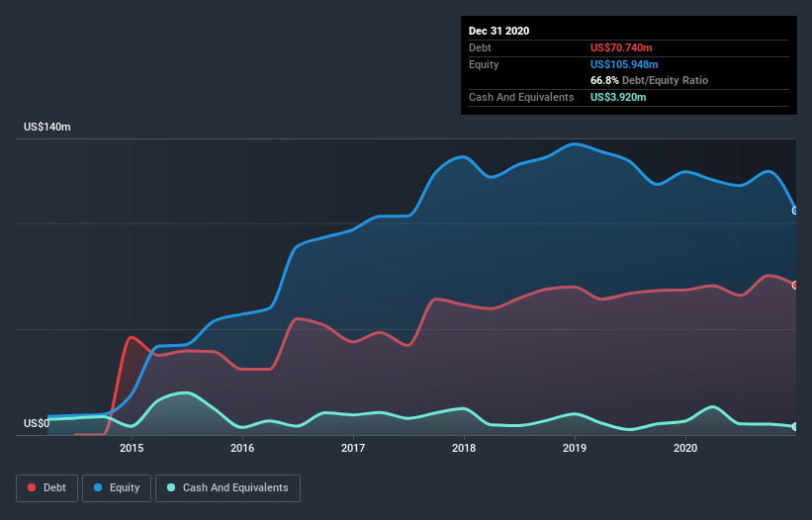Viewport: 812px width, 520px height.
Task: Click the Debt endpoint marker at Dec 2020
Action: (795, 285)
